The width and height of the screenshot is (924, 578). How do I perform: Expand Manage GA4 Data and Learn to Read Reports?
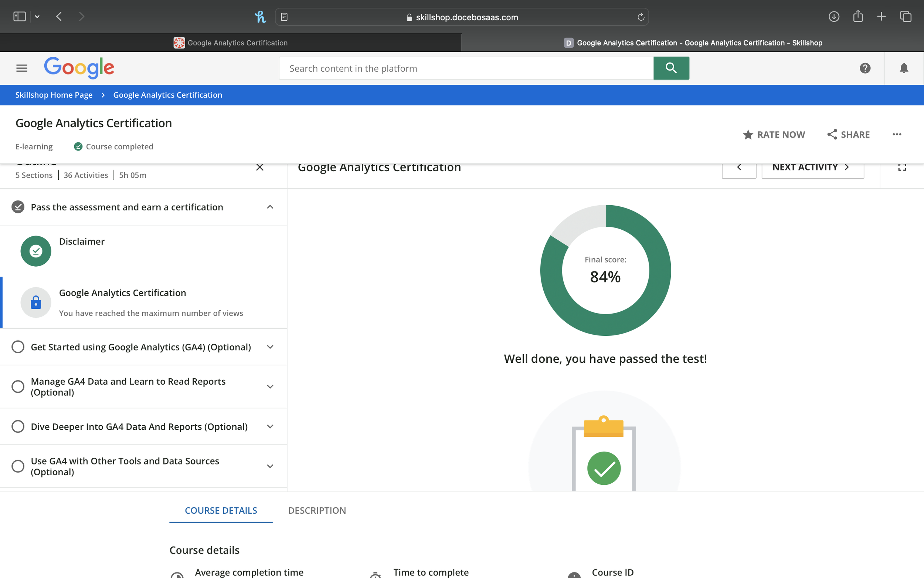(270, 386)
